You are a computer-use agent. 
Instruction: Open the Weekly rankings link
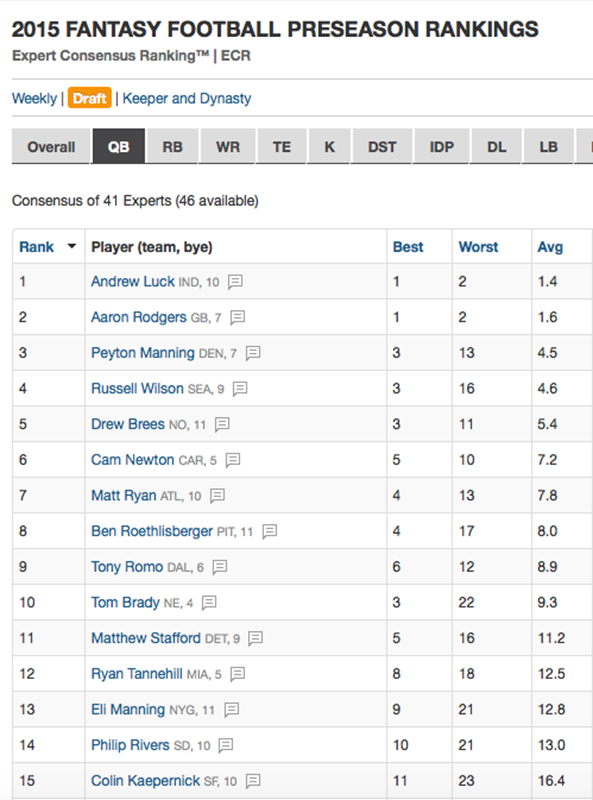coord(34,98)
